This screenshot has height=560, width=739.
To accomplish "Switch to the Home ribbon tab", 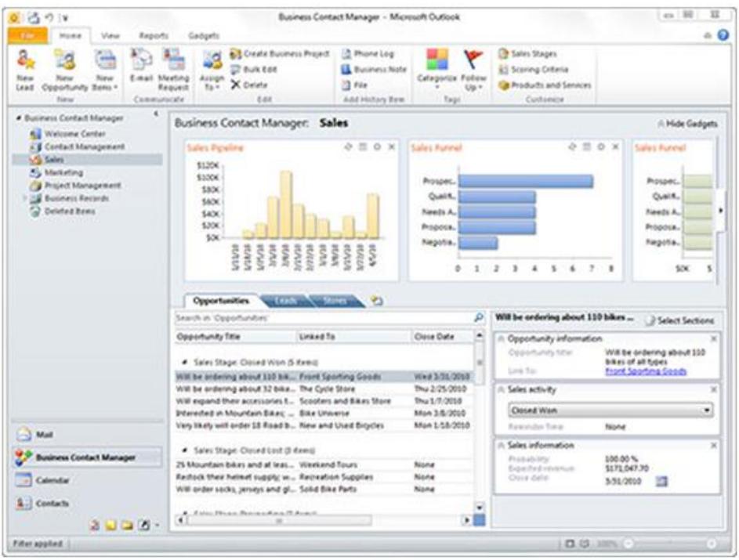I will click(71, 35).
